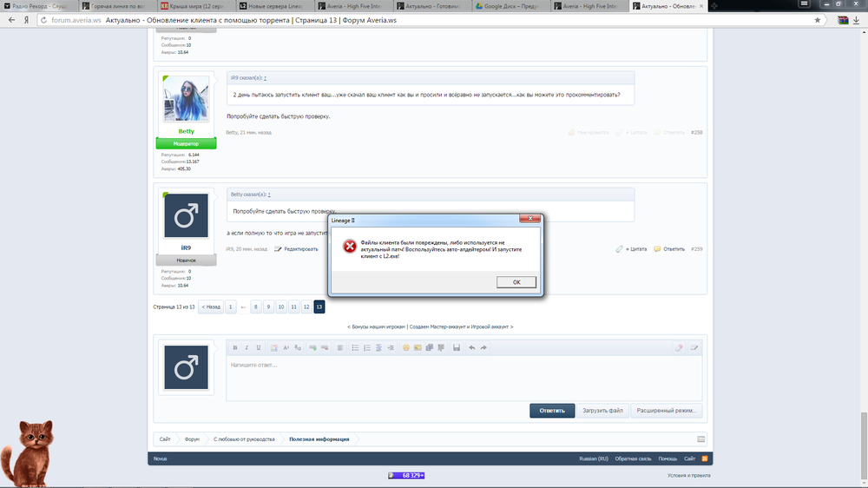The height and width of the screenshot is (488, 868).
Task: Click into the reply text area
Action: click(x=464, y=378)
